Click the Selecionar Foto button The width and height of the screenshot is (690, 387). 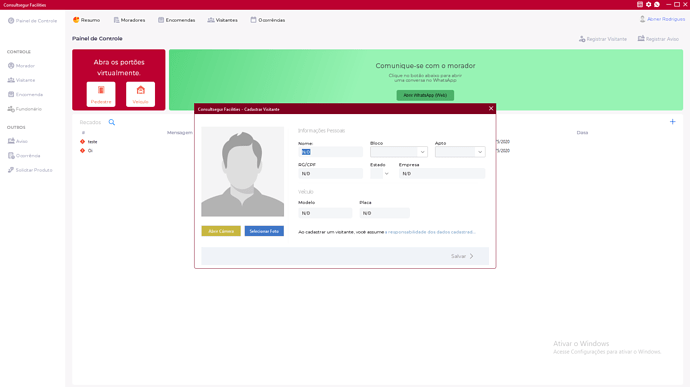[264, 231]
